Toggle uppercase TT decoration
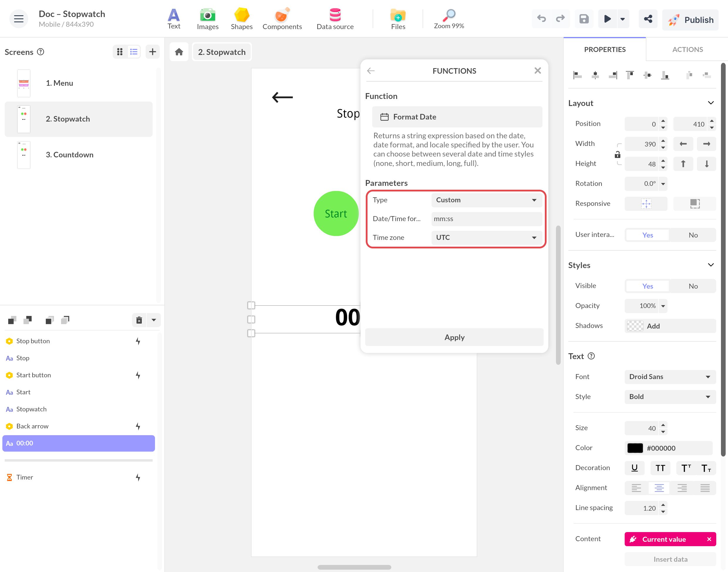This screenshot has width=728, height=572. pos(660,468)
